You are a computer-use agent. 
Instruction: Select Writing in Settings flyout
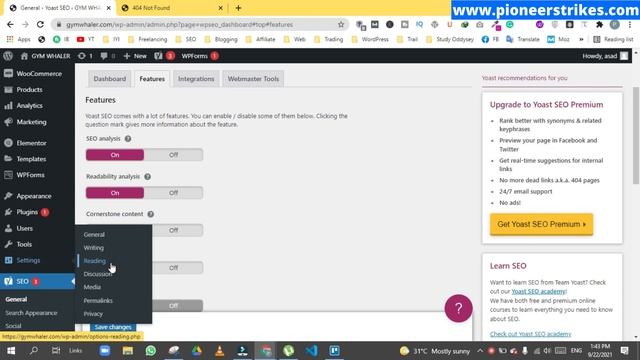(93, 248)
